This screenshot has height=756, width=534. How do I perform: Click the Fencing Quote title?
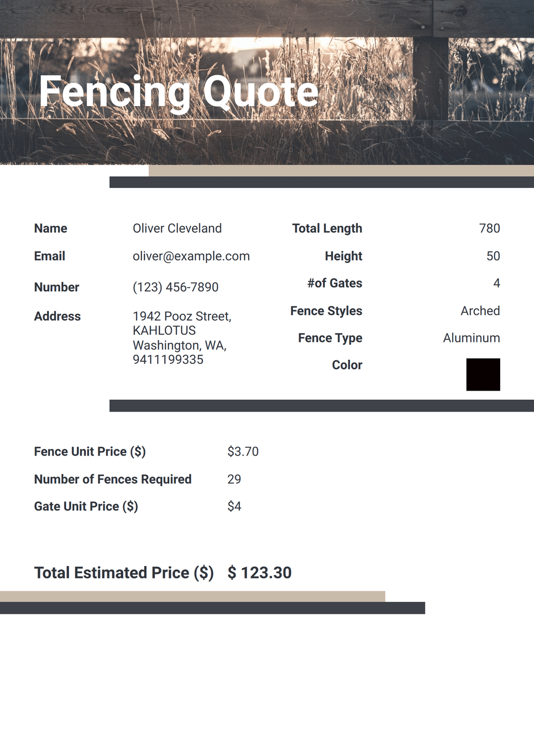pos(179,92)
